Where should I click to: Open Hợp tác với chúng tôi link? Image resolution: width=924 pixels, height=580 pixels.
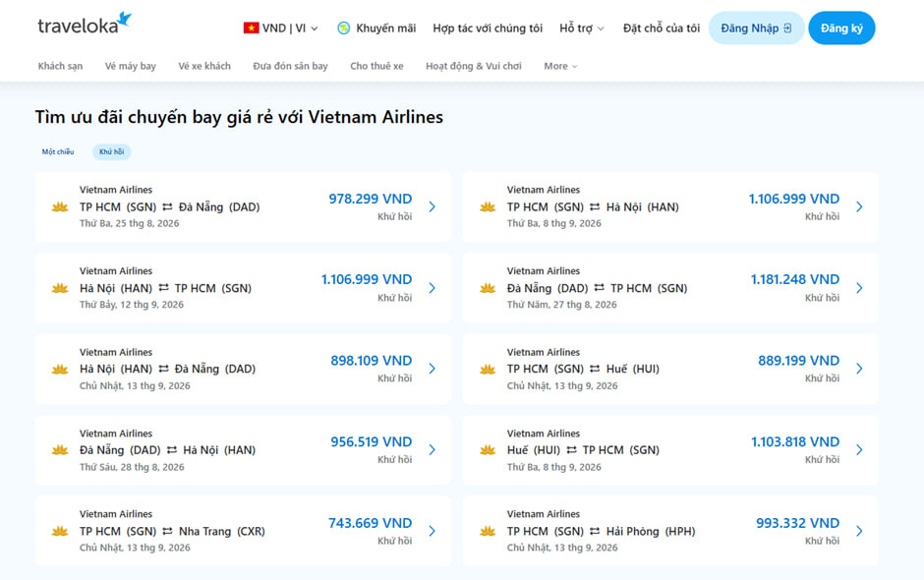(x=488, y=28)
